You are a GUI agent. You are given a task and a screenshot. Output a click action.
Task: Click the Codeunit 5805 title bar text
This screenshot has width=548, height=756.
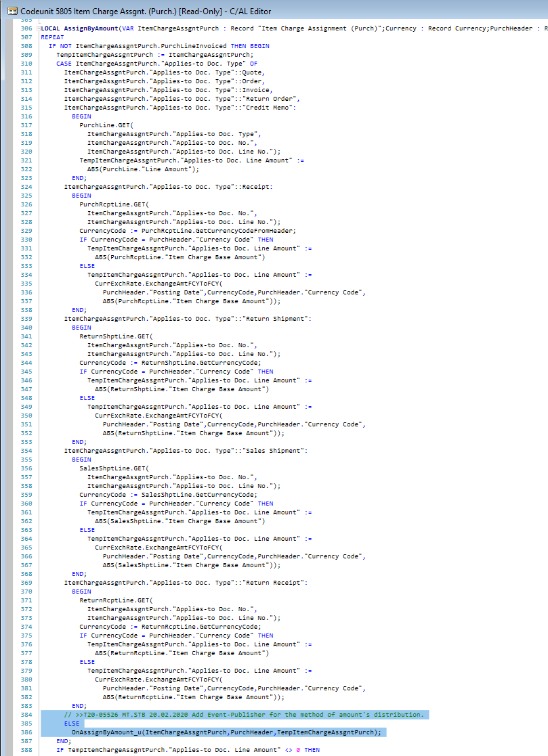pos(102,11)
